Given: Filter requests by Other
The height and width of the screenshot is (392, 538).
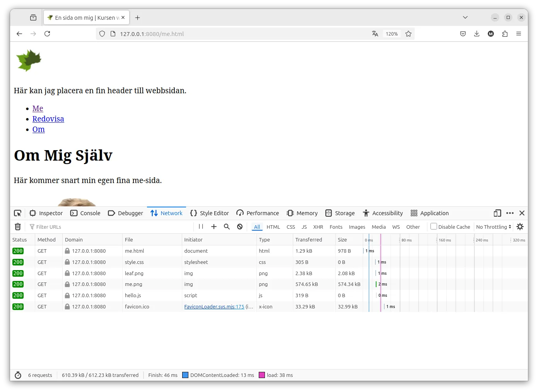Looking at the screenshot, I should coord(413,227).
